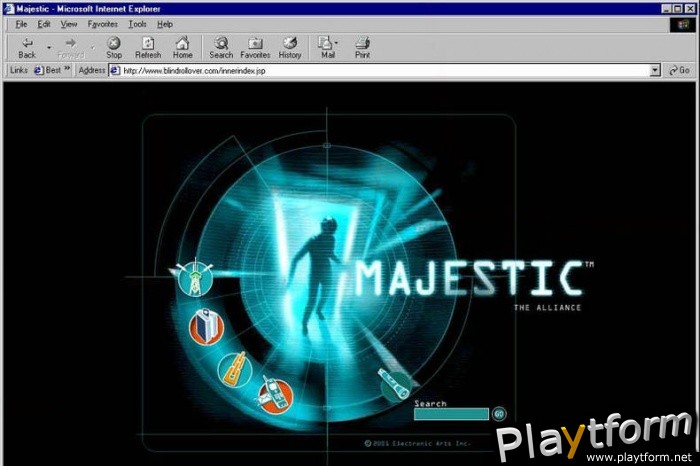Viewport: 700px width, 466px height.
Task: Click the Electronic Arts copyright text
Action: (x=417, y=443)
